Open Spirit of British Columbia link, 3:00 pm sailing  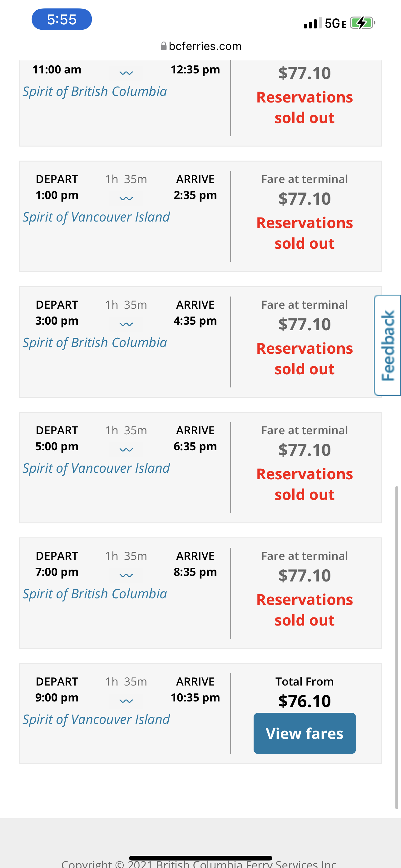95,343
